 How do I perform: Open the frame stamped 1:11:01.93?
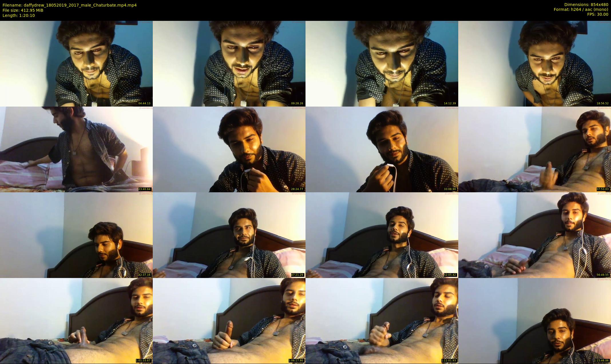tap(382, 321)
